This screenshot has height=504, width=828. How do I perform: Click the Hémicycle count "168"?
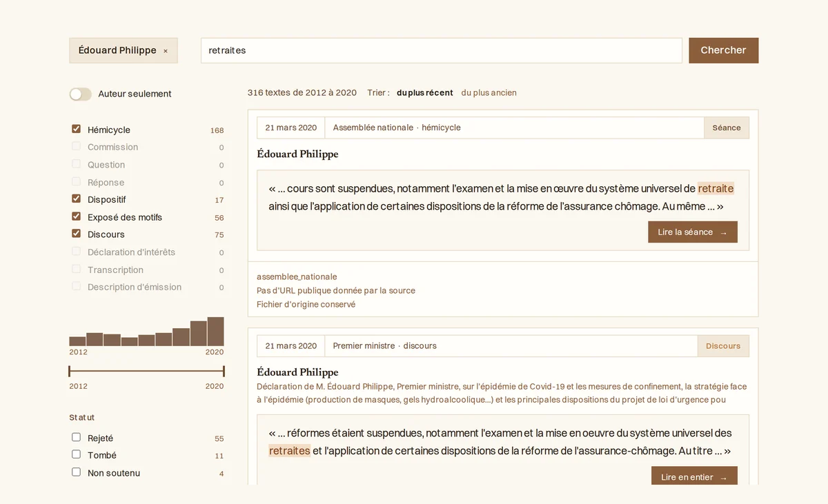(x=217, y=130)
